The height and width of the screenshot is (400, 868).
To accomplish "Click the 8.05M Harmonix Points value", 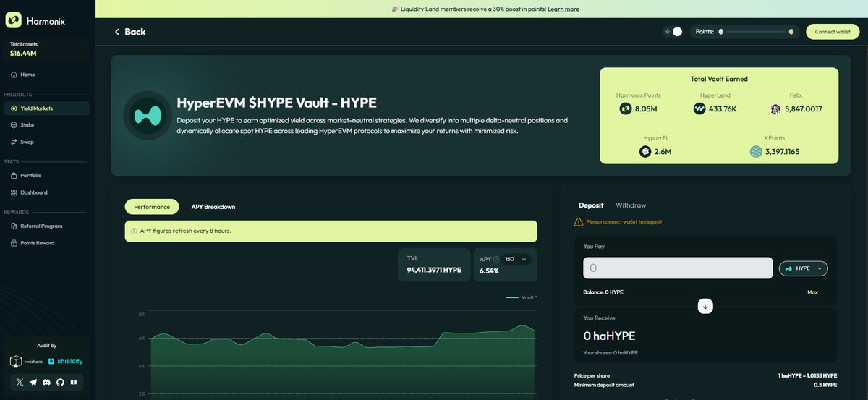I will tap(645, 109).
